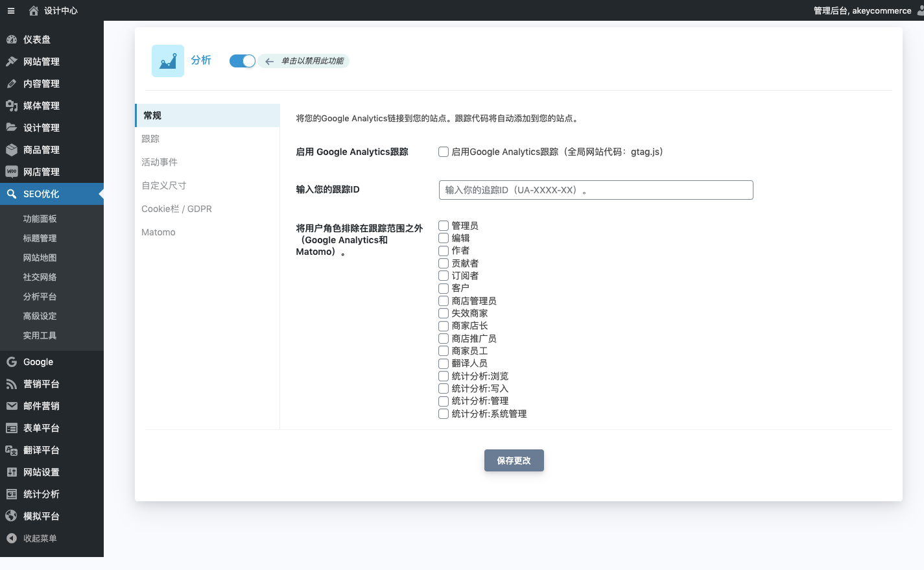
Task: Check the 商家员工 role checkbox
Action: point(444,351)
